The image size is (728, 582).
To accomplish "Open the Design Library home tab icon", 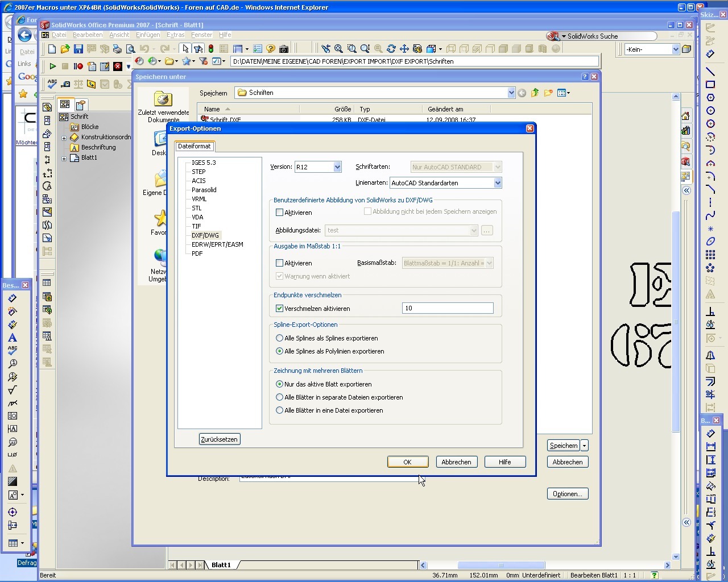I will coord(685,116).
